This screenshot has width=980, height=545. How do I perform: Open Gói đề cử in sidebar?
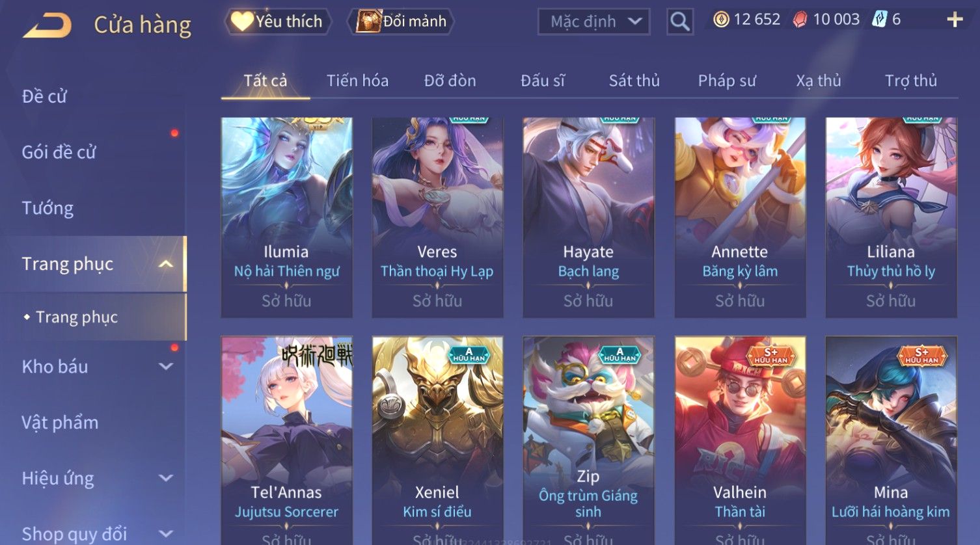(59, 152)
